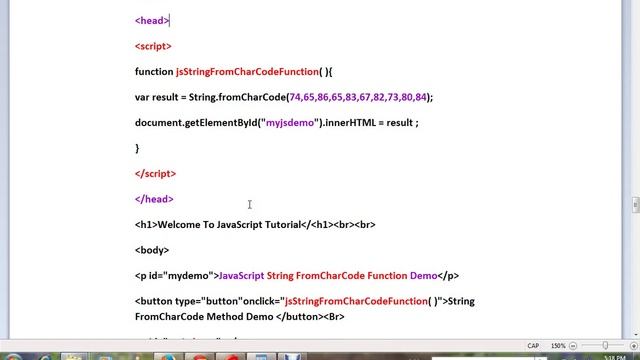
Task: Click the closing </script> tag
Action: (156, 173)
